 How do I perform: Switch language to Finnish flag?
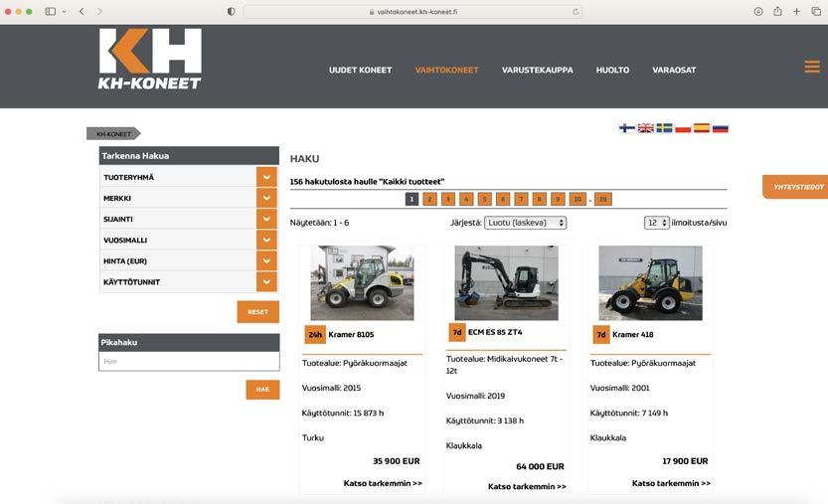(627, 128)
